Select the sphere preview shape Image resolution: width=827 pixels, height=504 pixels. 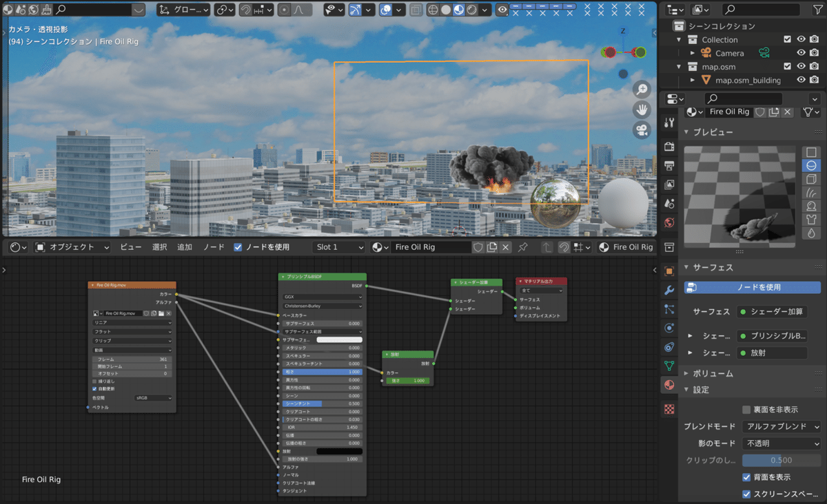(x=811, y=165)
